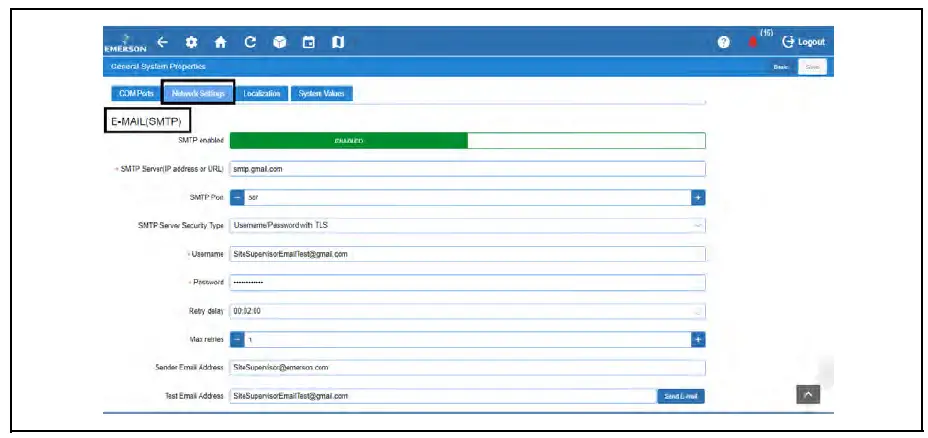
Task: Edit the Username field
Action: (468, 254)
